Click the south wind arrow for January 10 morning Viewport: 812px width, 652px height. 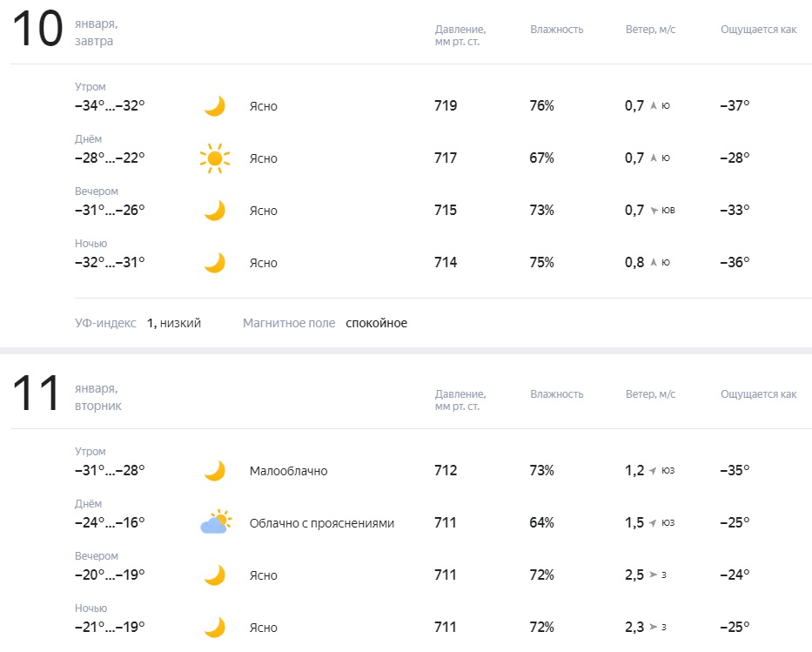[654, 106]
